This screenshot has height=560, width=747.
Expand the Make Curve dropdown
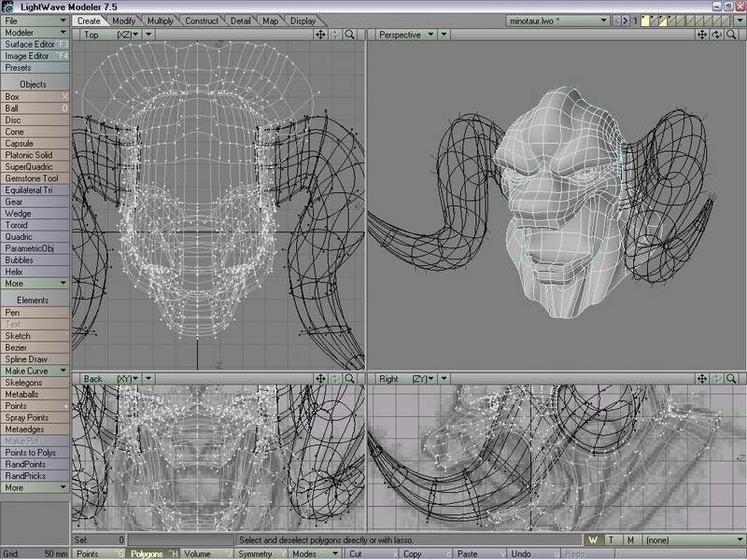(35, 371)
